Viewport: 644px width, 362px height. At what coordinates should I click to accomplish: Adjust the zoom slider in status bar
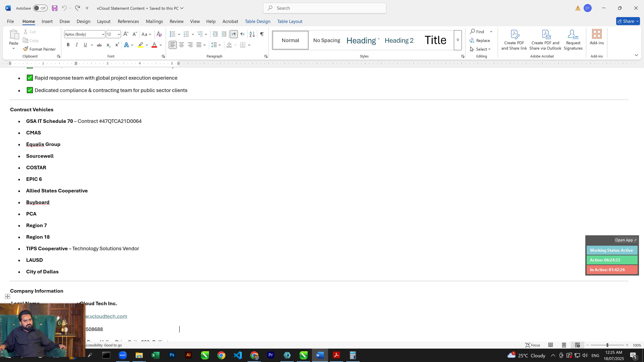[607, 345]
